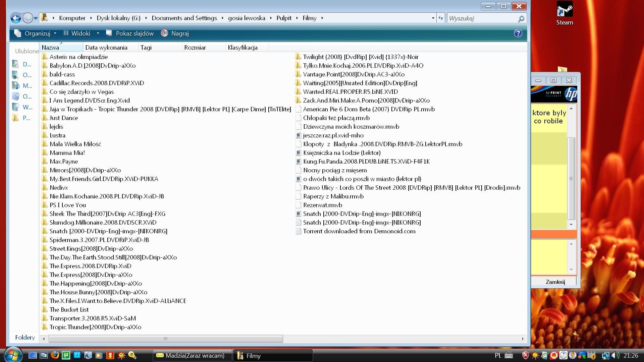Open the address bar history dropdown

click(433, 18)
